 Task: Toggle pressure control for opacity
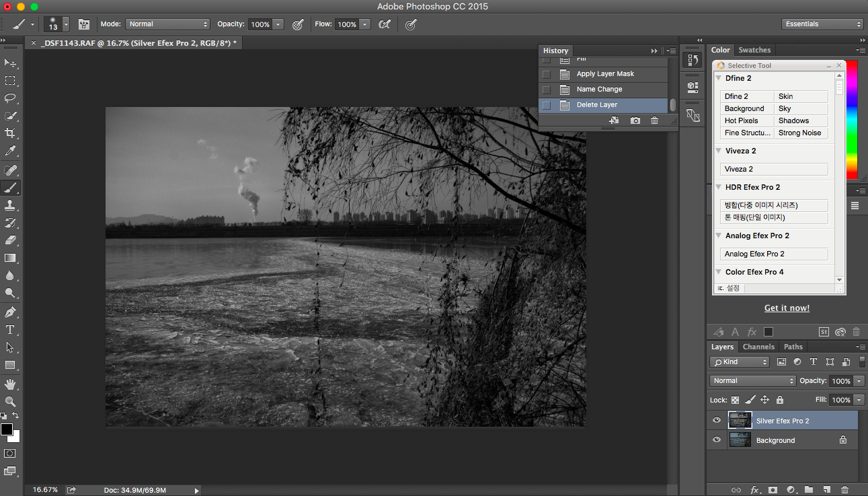pyautogui.click(x=297, y=24)
